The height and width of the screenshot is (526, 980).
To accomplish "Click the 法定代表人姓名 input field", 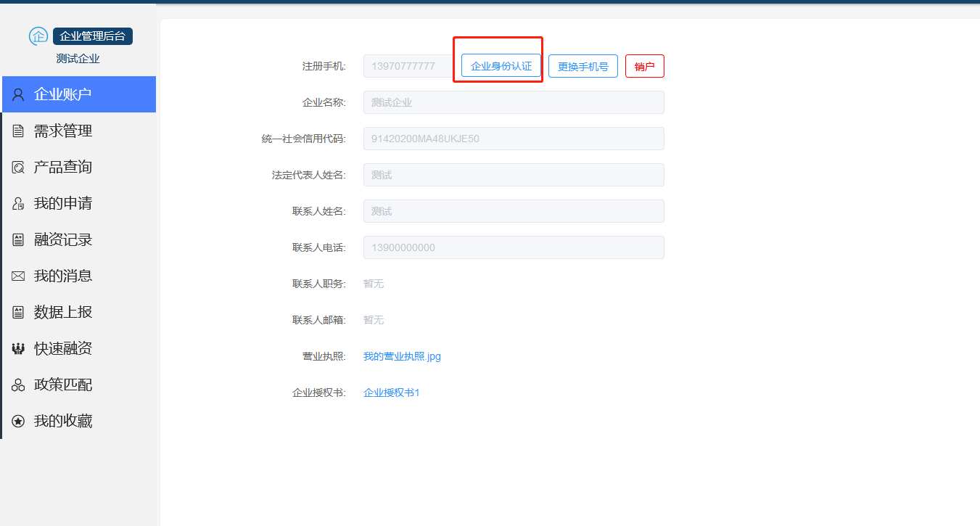I will click(x=514, y=175).
